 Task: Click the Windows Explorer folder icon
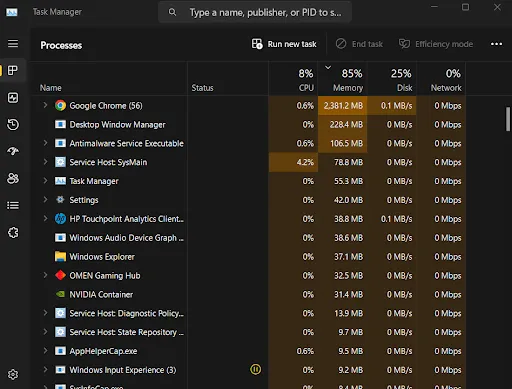[60, 256]
